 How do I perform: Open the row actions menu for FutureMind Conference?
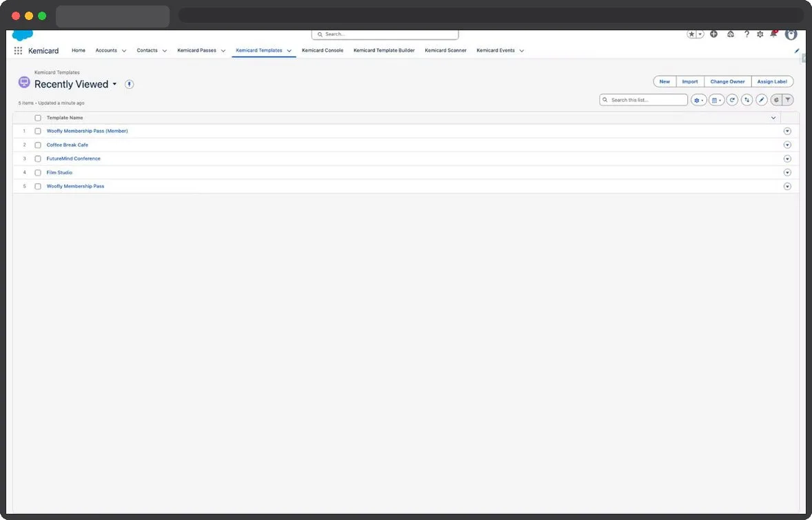click(x=787, y=159)
